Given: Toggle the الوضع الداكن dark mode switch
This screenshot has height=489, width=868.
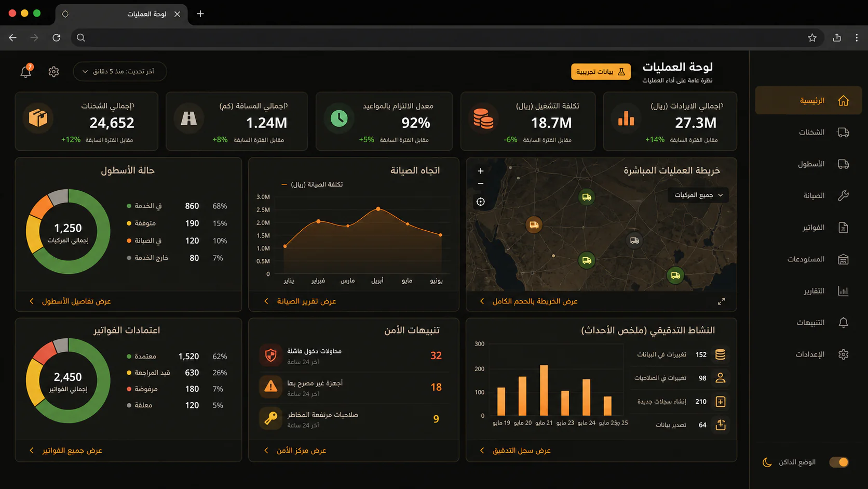Looking at the screenshot, I should [x=838, y=462].
